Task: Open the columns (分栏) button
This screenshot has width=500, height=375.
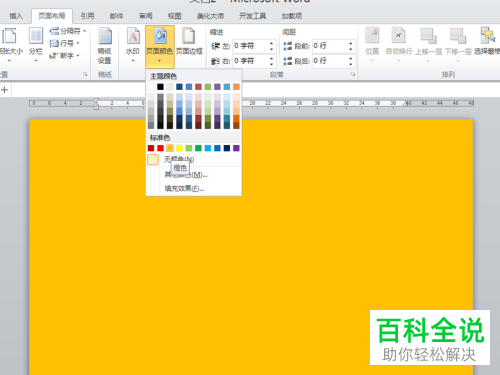Action: (x=36, y=45)
